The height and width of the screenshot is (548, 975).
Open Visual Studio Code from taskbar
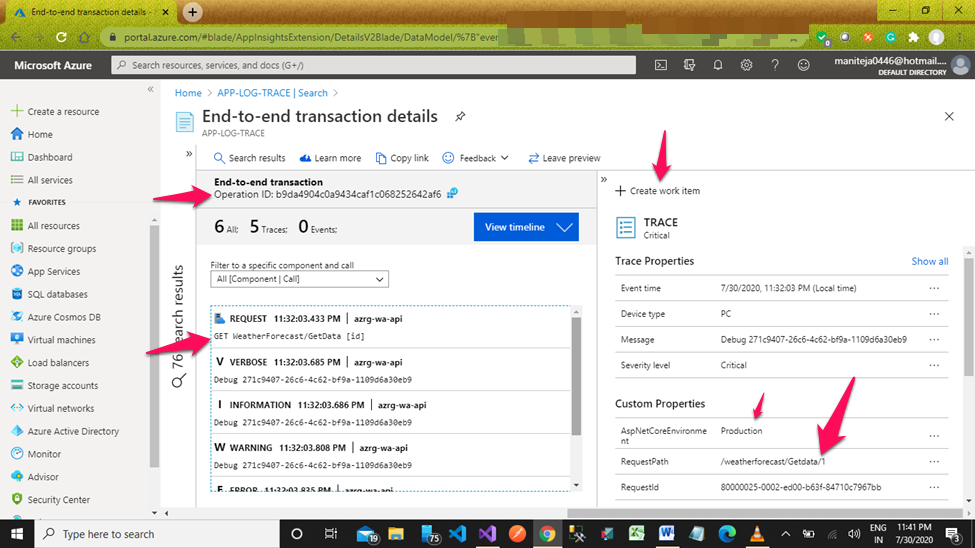(x=457, y=534)
